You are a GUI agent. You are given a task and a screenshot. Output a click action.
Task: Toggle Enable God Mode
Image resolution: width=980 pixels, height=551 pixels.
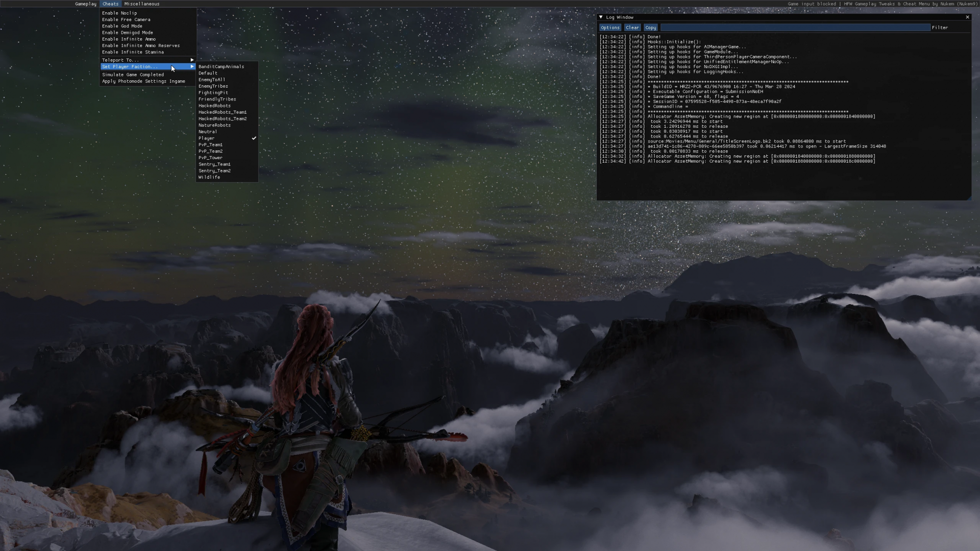coord(148,26)
